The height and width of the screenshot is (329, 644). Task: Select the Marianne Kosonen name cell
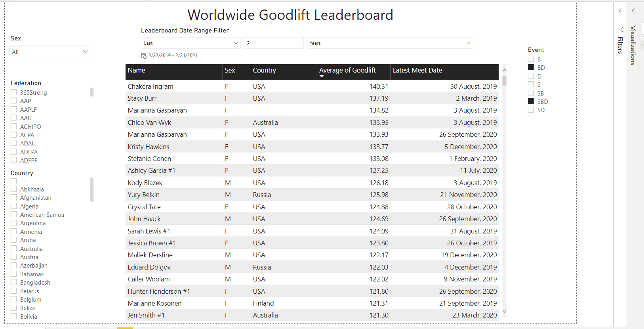pos(154,303)
